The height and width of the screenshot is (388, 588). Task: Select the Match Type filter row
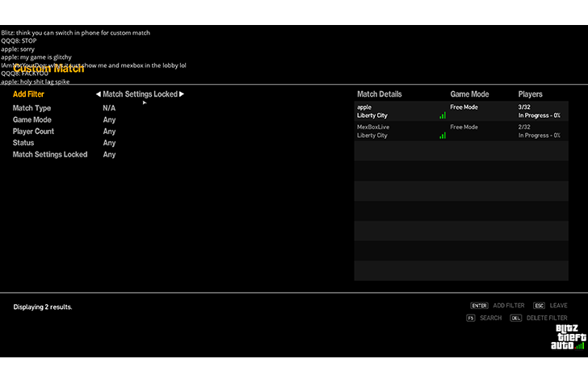(64, 108)
